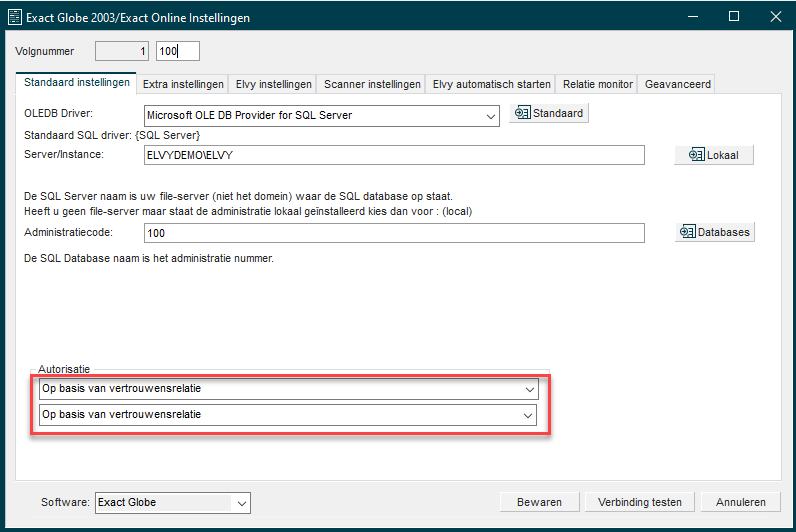Open the Scanner instellingen tab
Viewport: 796px width, 532px height.
coord(372,84)
